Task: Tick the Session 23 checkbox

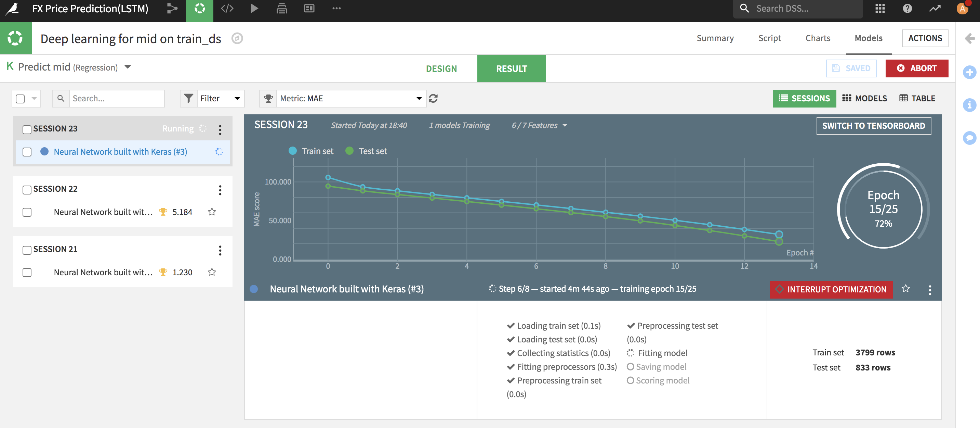Action: pos(27,129)
